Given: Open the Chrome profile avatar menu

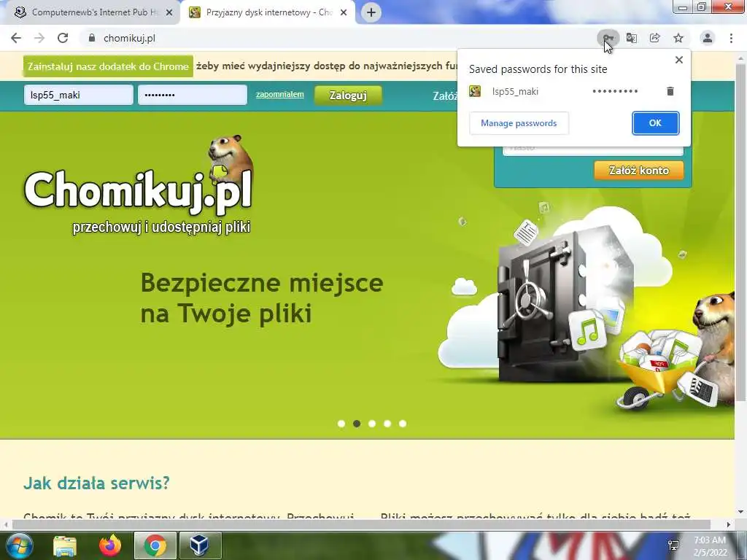Looking at the screenshot, I should pyautogui.click(x=708, y=38).
